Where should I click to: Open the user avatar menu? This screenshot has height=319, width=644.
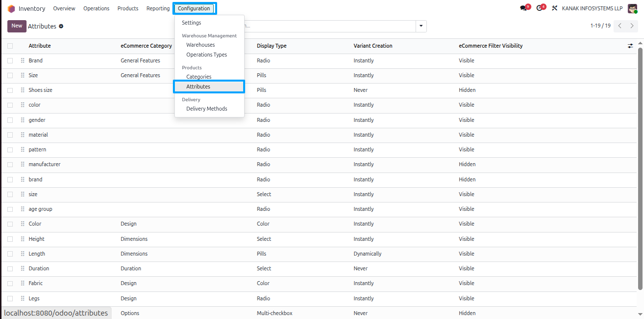632,8
